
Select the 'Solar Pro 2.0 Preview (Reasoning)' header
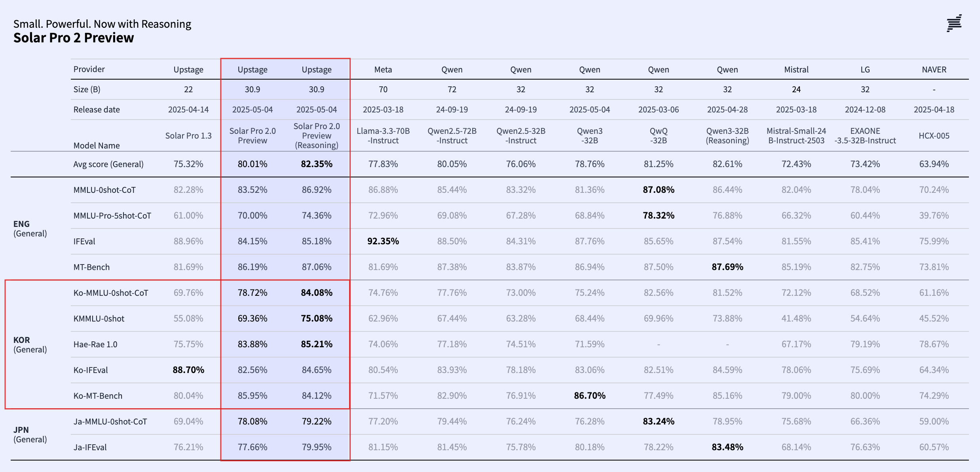(x=317, y=136)
